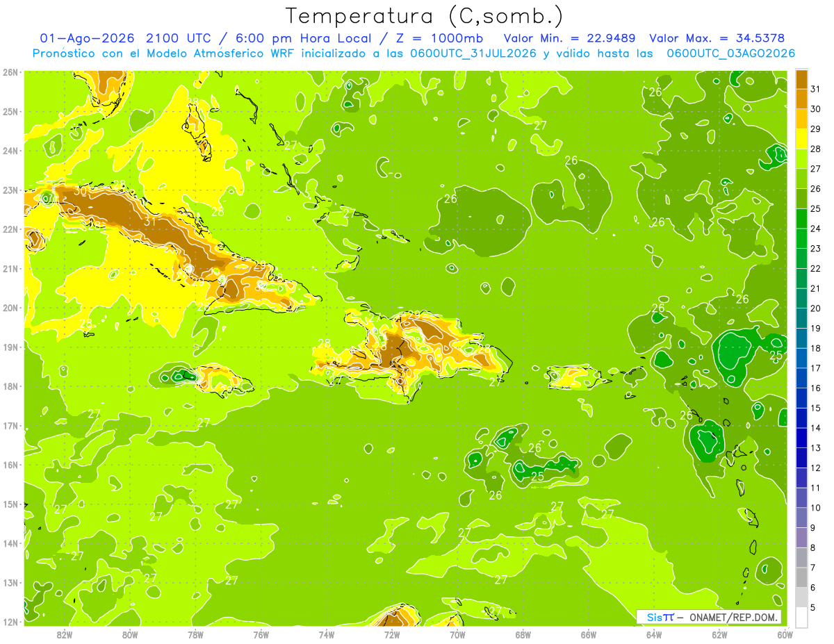Click white swatch below legend label 5
This screenshot has height=644, width=834.
coord(801,617)
